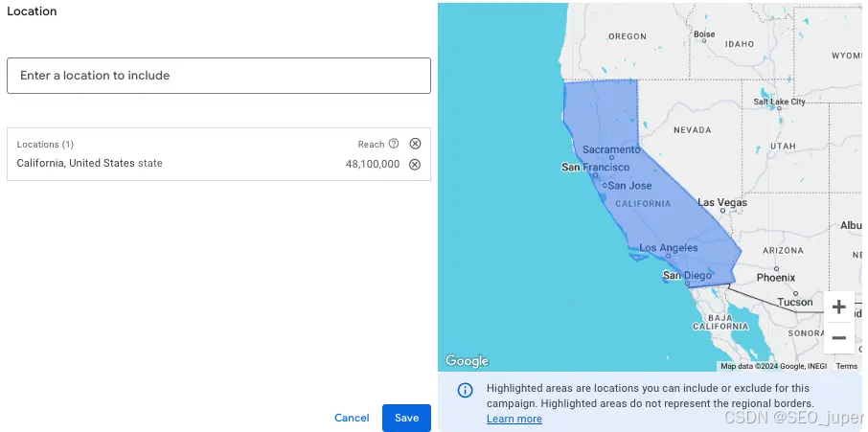The width and height of the screenshot is (868, 432).
Task: Zoom in the map with plus button
Action: tap(838, 307)
